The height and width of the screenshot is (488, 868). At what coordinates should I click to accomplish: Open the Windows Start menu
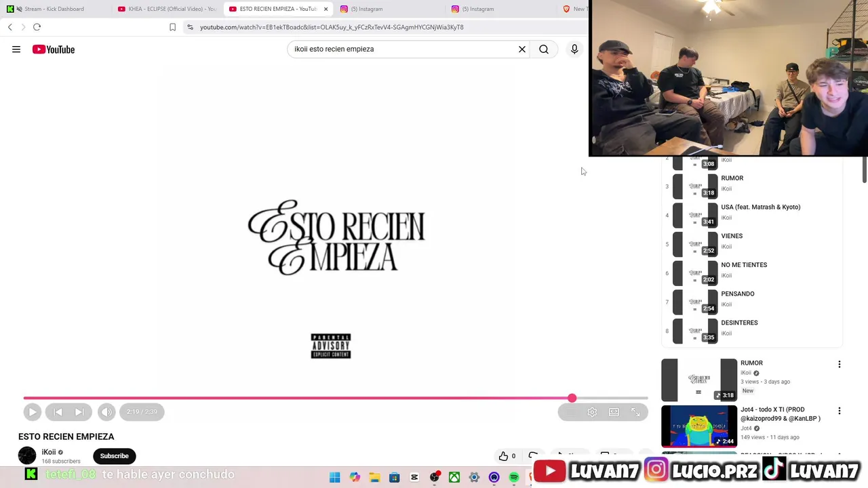point(335,477)
